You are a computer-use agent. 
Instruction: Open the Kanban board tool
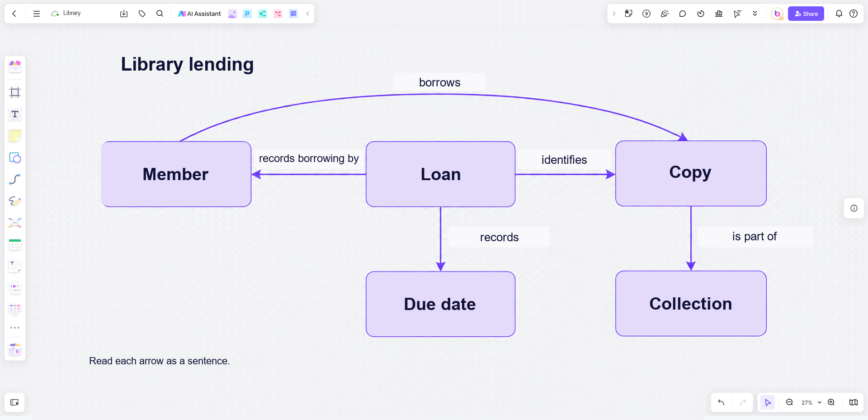tap(15, 310)
